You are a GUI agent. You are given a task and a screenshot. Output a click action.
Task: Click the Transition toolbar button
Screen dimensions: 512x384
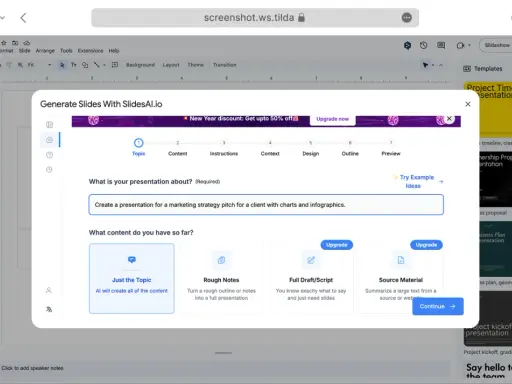(225, 65)
